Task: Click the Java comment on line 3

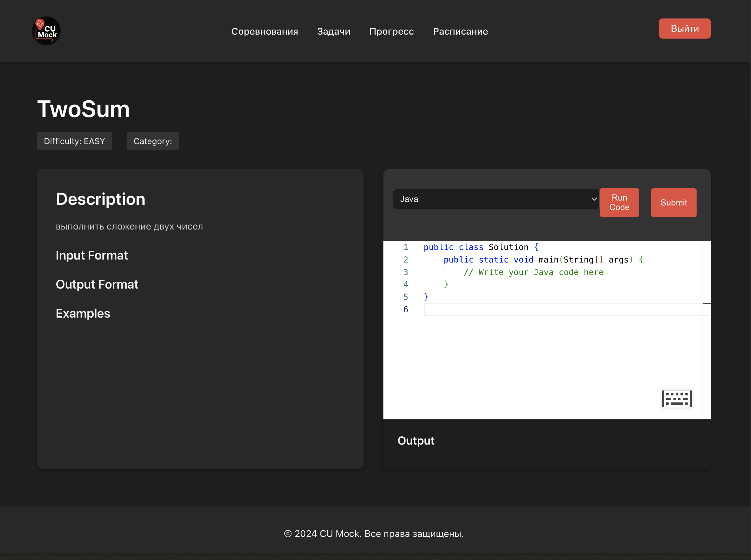Action: point(533,272)
